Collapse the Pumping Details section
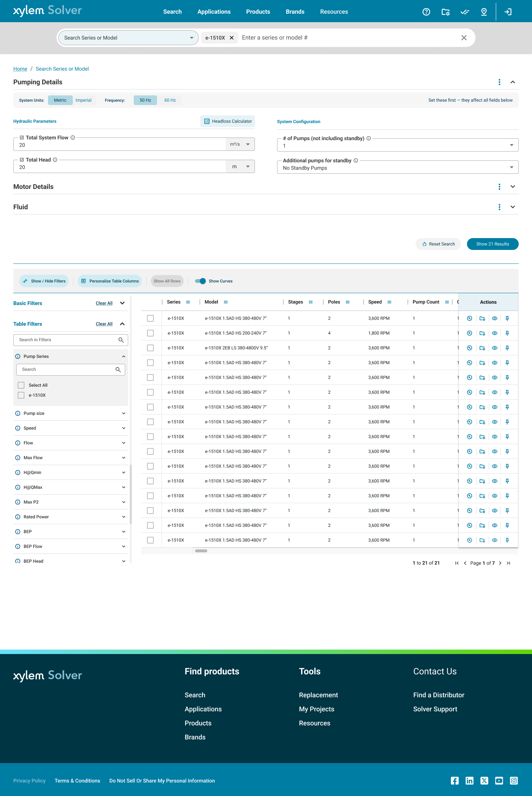Image resolution: width=532 pixels, height=796 pixels. (513, 82)
